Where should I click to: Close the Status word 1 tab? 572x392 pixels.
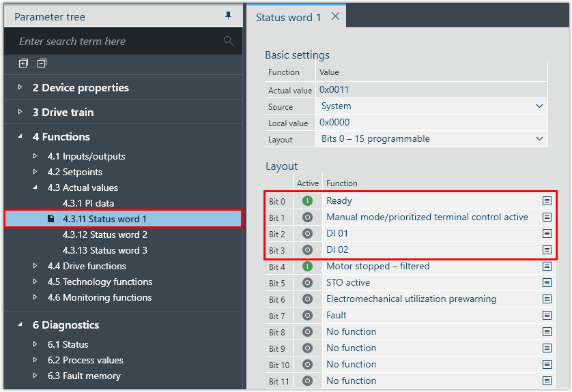[x=335, y=16]
